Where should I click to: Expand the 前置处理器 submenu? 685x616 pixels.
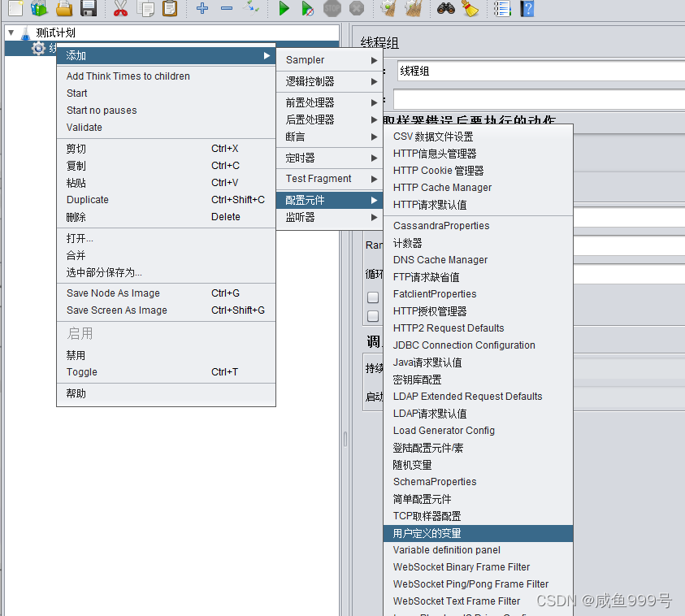(x=330, y=102)
